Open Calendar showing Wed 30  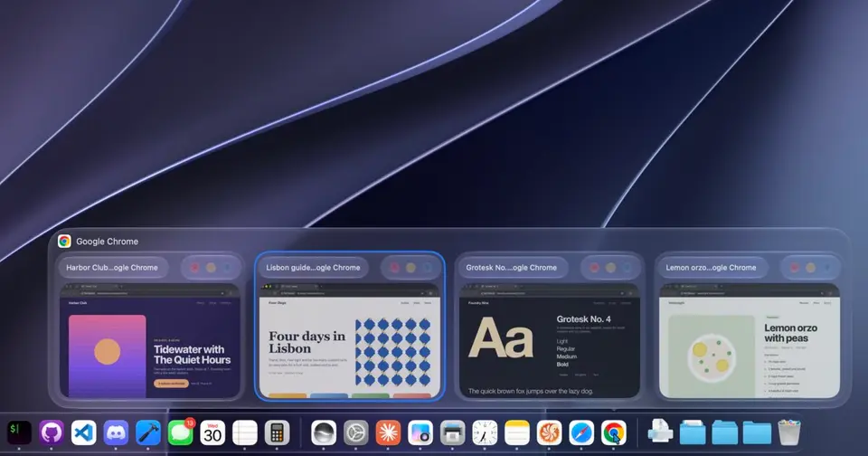tap(212, 432)
